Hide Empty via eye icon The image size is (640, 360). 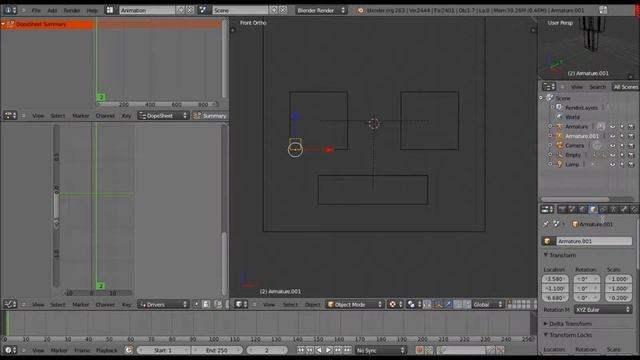point(613,155)
